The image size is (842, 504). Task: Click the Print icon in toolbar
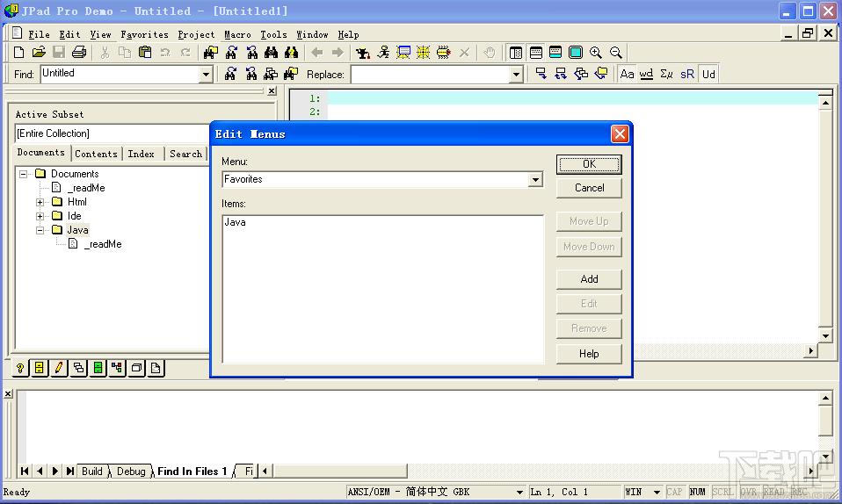click(79, 52)
